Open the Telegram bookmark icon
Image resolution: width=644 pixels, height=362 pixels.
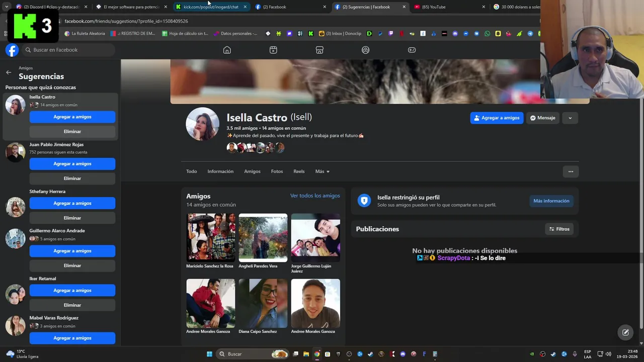530,34
